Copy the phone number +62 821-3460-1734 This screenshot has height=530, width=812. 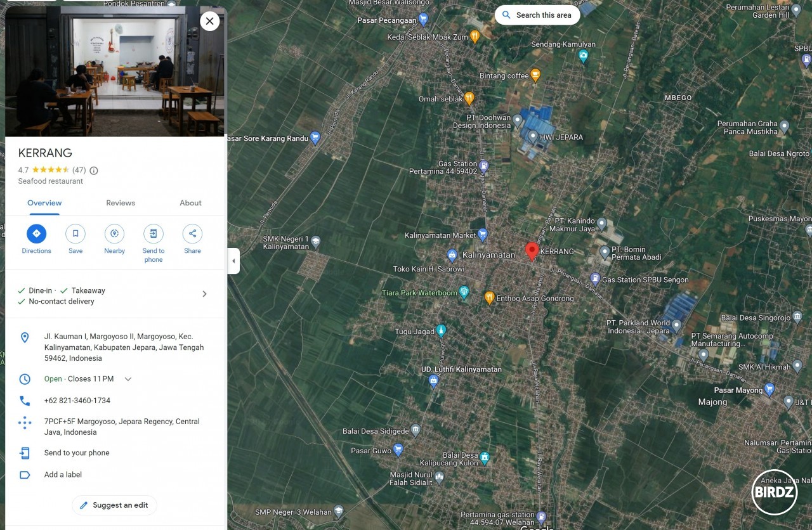77,401
